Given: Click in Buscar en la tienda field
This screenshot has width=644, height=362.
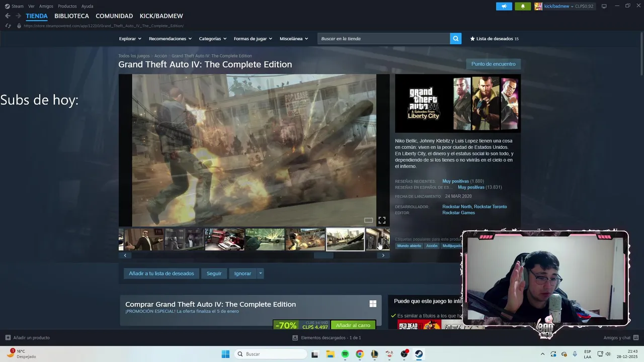Looking at the screenshot, I should pyautogui.click(x=384, y=39).
